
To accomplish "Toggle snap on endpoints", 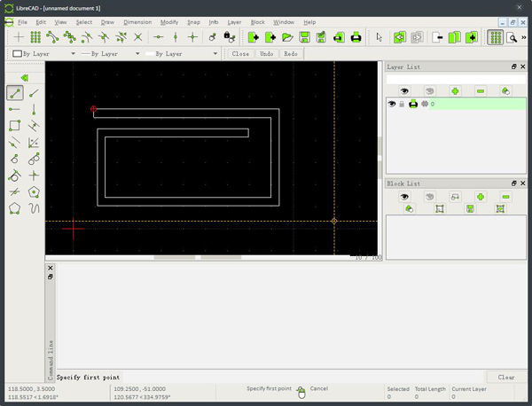I will coord(52,37).
